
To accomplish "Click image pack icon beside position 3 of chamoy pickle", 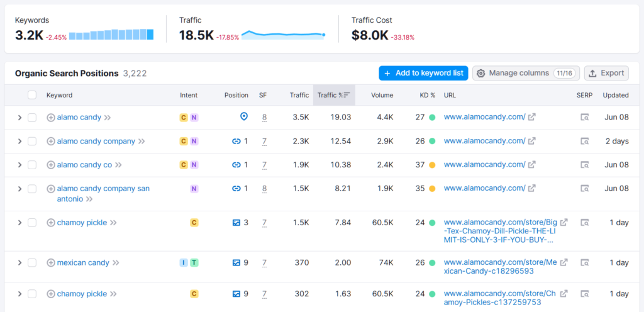I will coord(236,223).
